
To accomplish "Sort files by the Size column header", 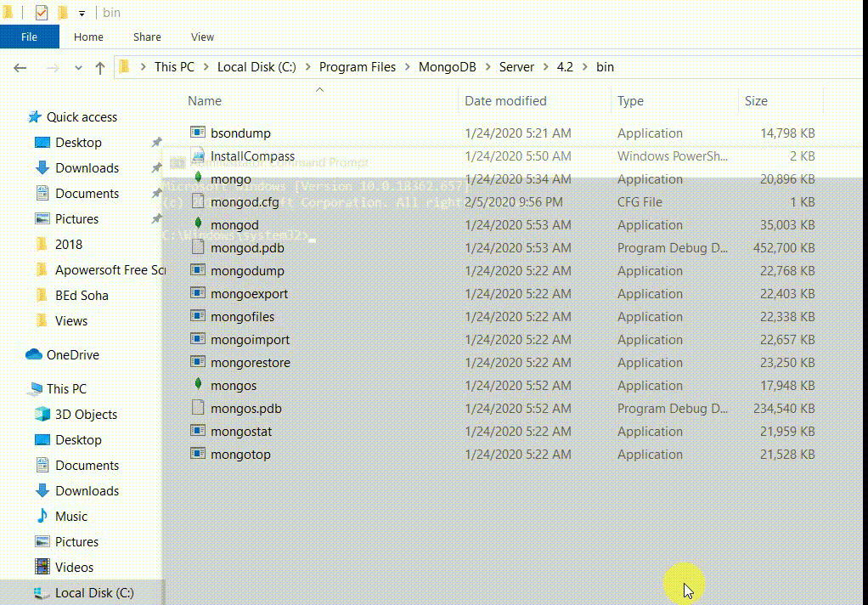I will tap(755, 100).
